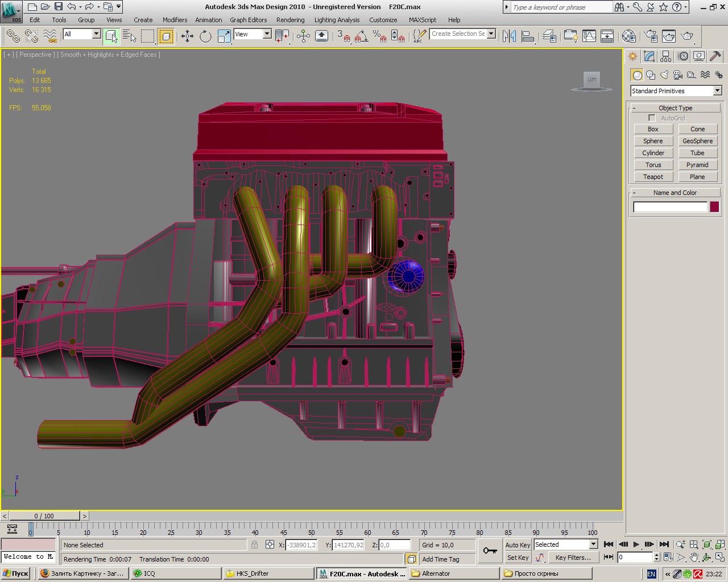Click the Select and Link tool

coord(13,36)
